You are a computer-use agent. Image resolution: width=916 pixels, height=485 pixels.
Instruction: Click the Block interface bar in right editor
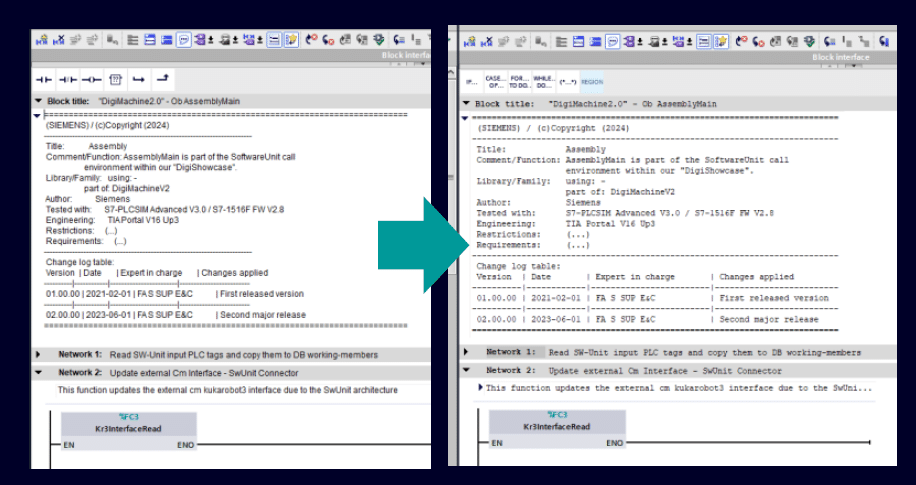tap(840, 57)
